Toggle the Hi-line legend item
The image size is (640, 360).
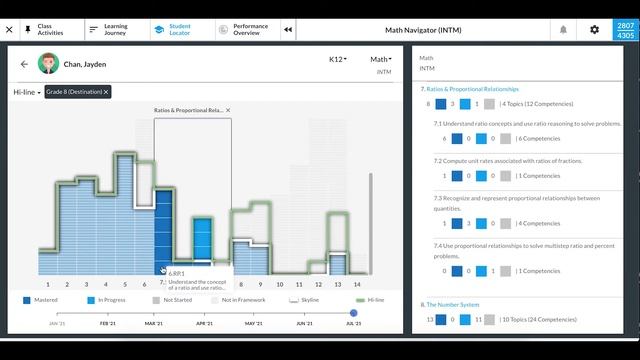(x=370, y=300)
